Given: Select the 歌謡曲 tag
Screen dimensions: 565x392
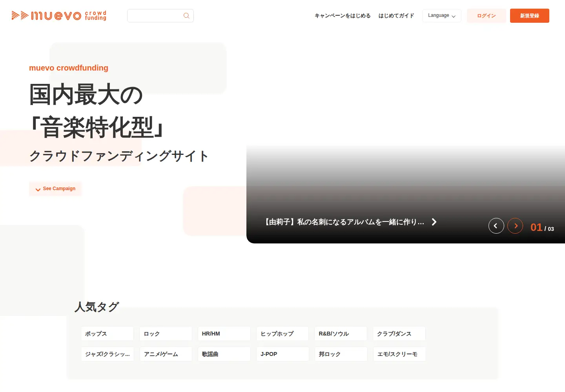Looking at the screenshot, I should tap(224, 354).
